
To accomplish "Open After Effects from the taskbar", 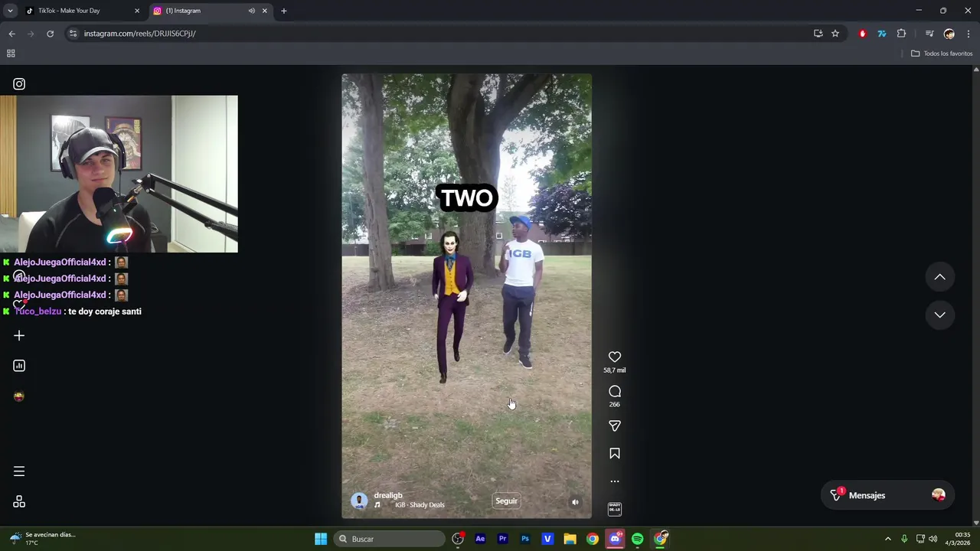I will (480, 539).
